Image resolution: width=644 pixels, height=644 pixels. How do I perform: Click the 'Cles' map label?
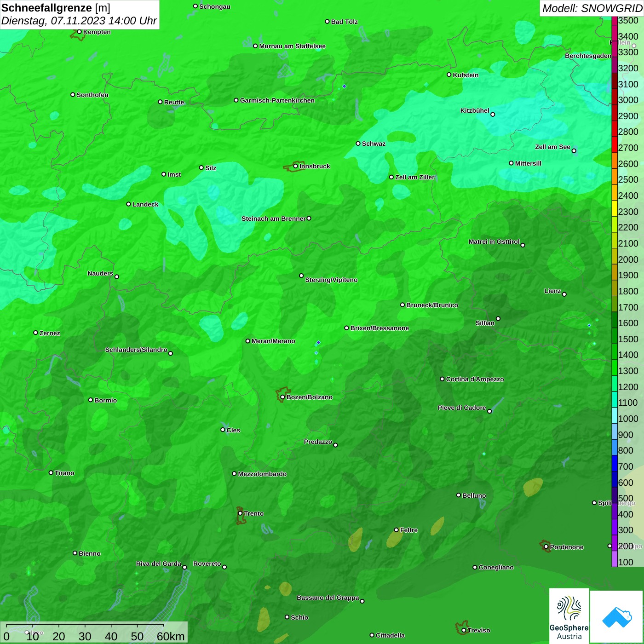point(233,430)
